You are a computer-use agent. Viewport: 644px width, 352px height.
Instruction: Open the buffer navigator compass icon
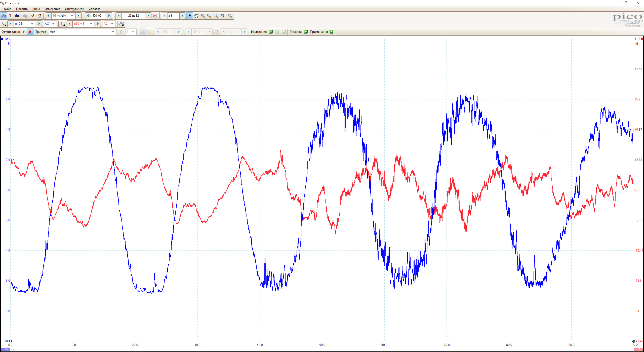pyautogui.click(x=155, y=15)
